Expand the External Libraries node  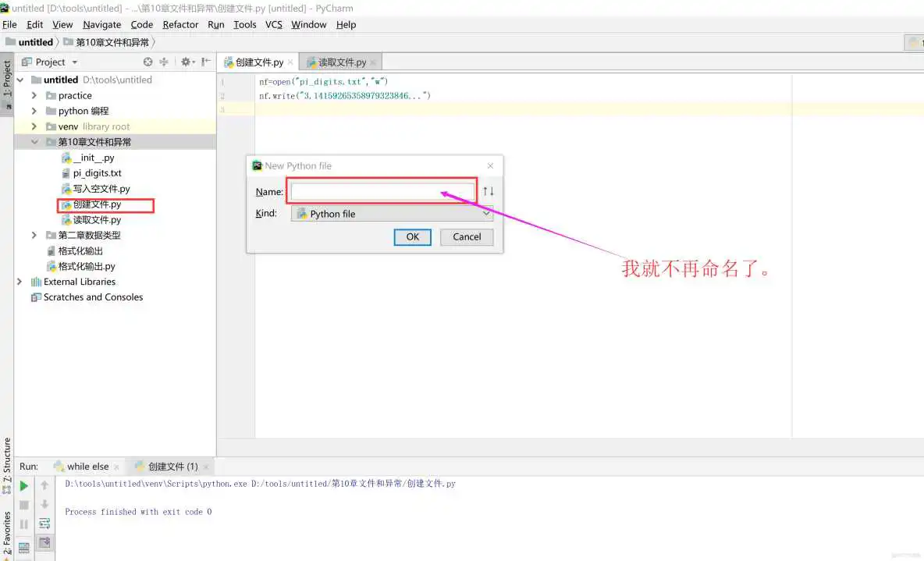click(20, 282)
